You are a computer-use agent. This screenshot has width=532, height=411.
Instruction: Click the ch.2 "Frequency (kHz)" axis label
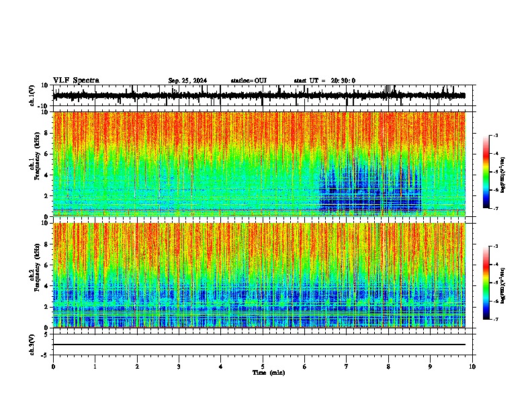37,267
